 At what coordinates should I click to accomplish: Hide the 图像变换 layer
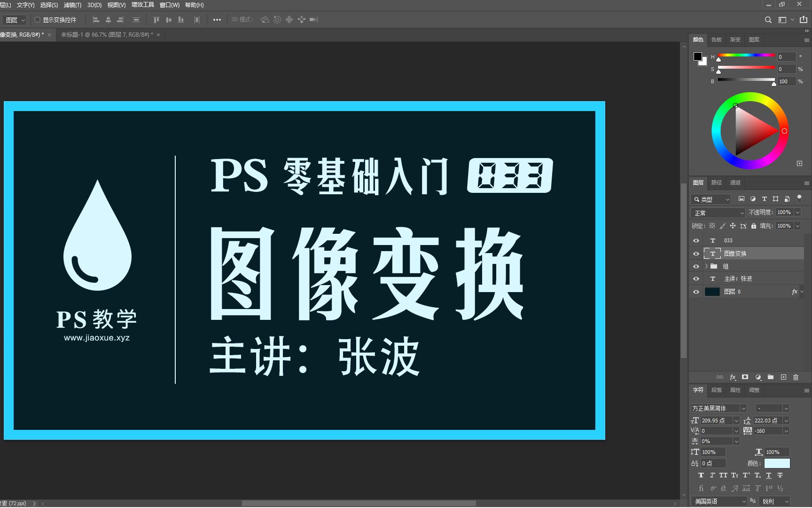[696, 254]
